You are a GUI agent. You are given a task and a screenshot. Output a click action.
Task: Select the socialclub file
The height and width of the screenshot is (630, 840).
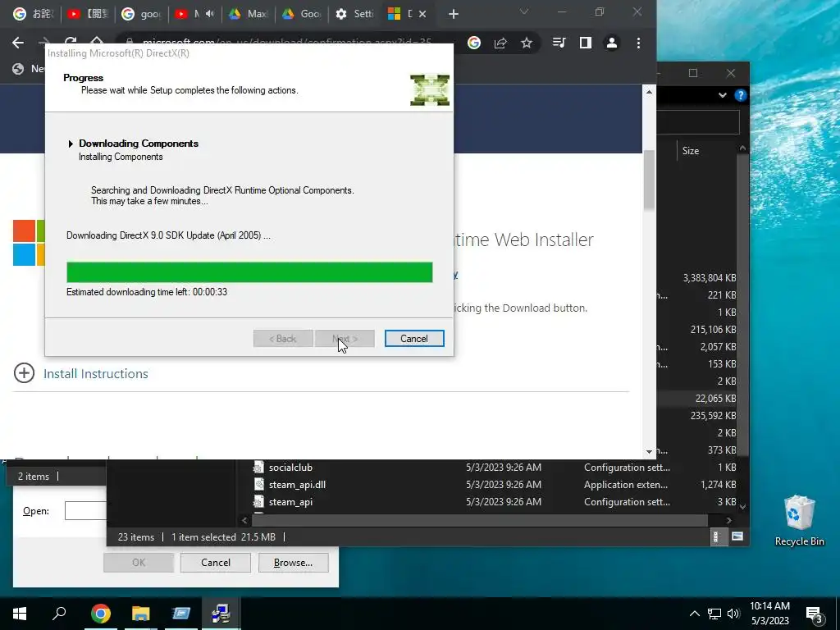pyautogui.click(x=290, y=468)
